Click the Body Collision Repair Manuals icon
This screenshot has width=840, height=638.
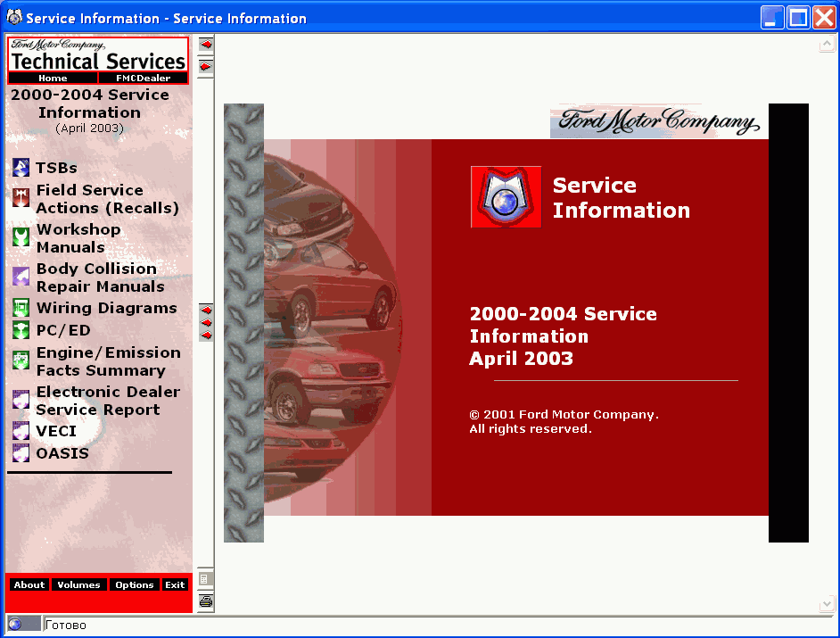tap(21, 278)
